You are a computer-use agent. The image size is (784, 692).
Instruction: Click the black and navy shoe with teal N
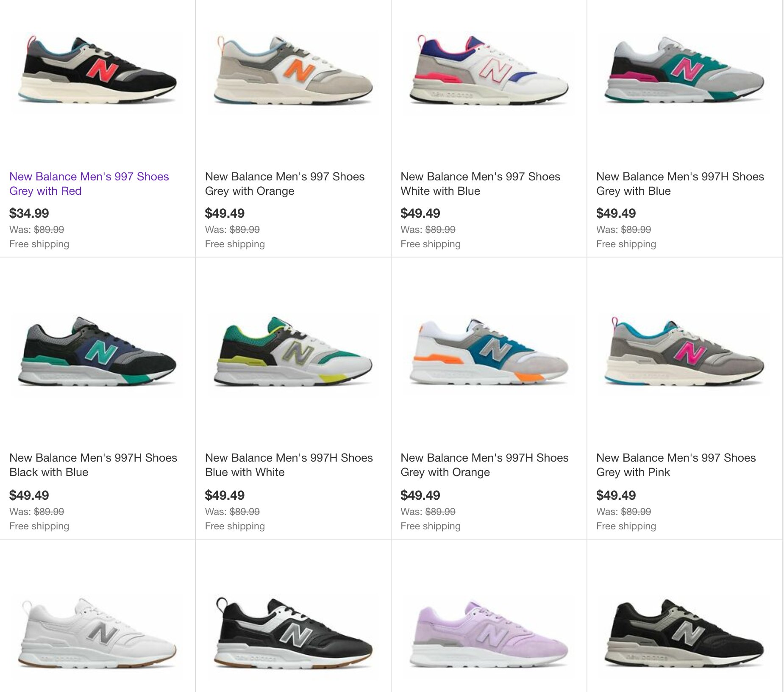(97, 353)
